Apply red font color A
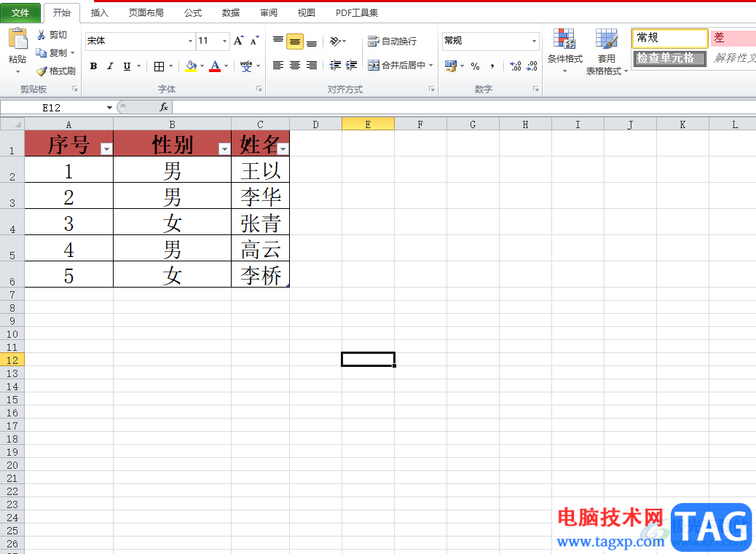This screenshot has width=756, height=554. [215, 66]
